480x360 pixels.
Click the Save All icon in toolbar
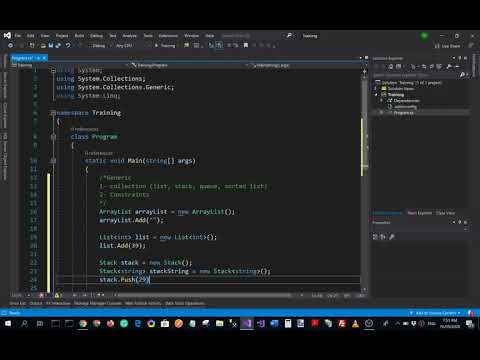pos(58,45)
